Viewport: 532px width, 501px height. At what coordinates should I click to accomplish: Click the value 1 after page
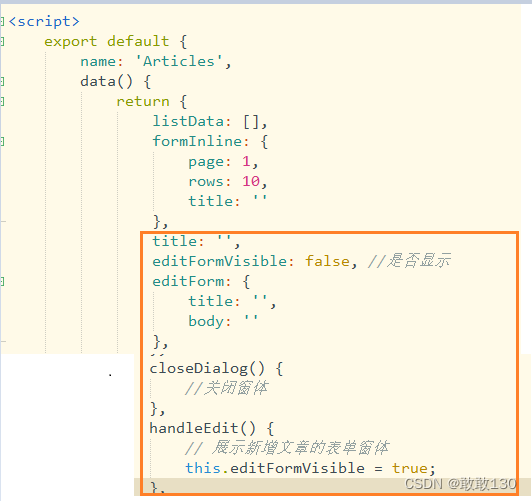coord(246,161)
